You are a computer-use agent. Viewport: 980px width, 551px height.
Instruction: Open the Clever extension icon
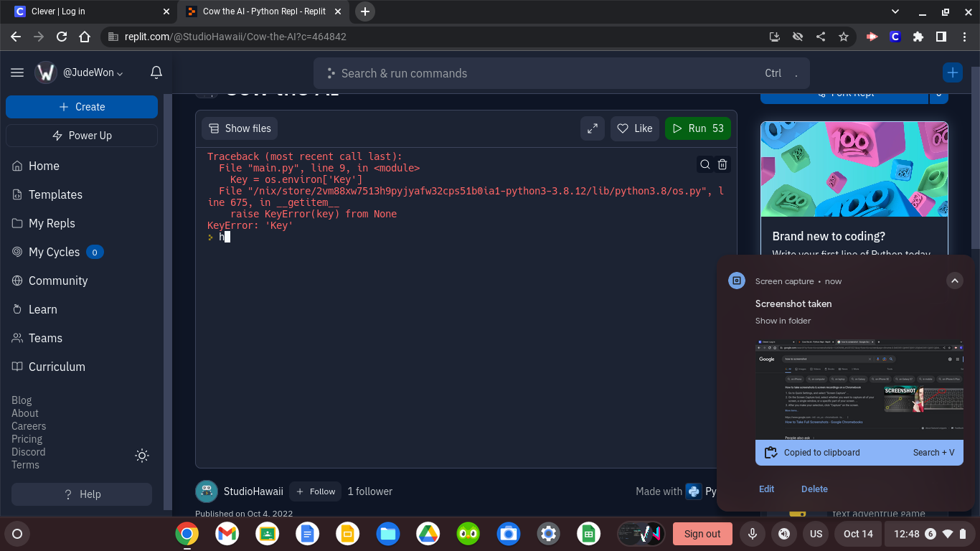point(895,37)
